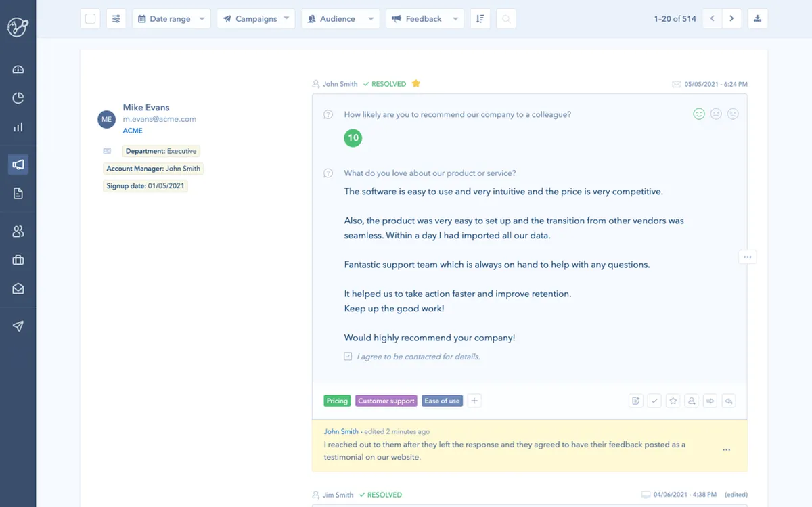Open the pie chart reports icon

tap(18, 99)
